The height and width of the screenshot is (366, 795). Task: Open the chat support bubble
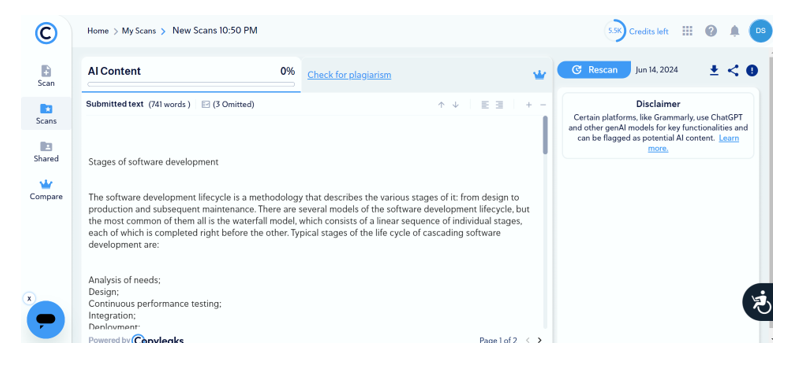[46, 319]
